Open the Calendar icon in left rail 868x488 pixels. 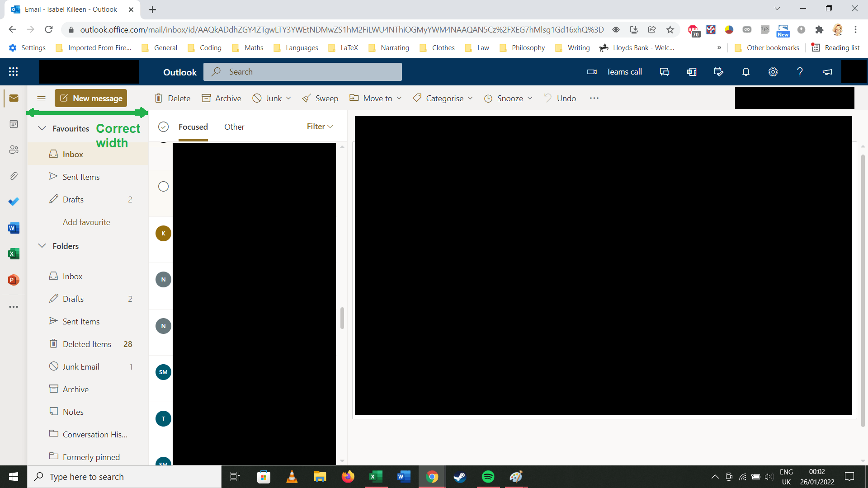tap(14, 124)
